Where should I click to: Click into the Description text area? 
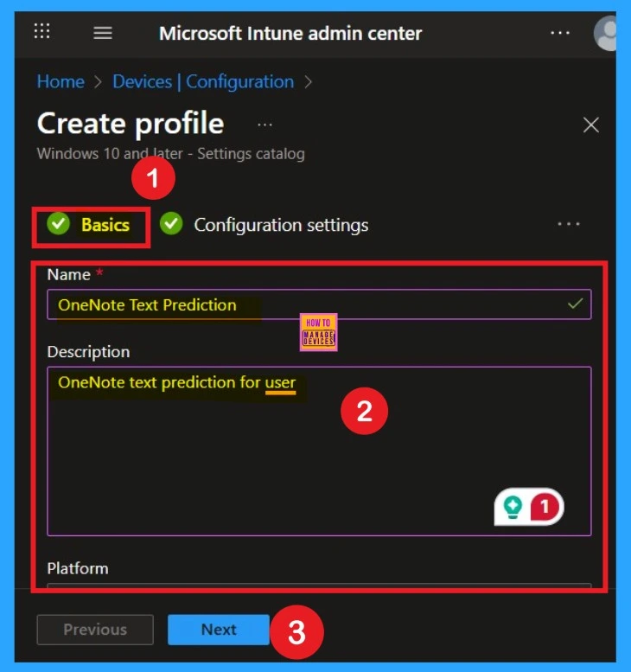[x=319, y=451]
